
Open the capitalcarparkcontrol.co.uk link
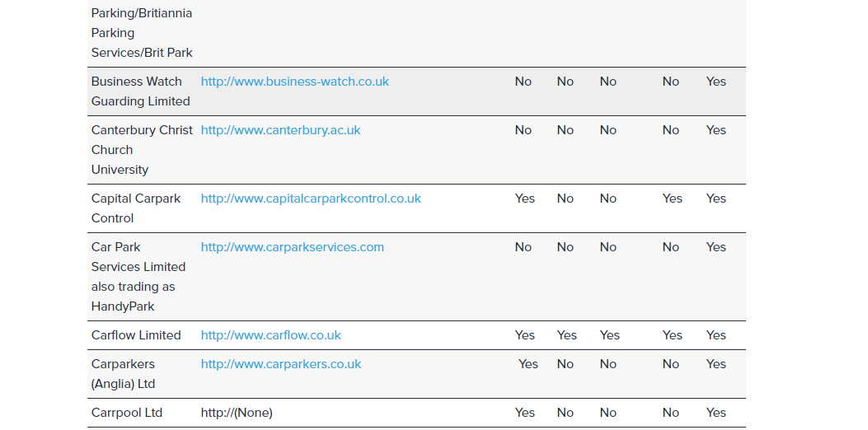coord(311,199)
